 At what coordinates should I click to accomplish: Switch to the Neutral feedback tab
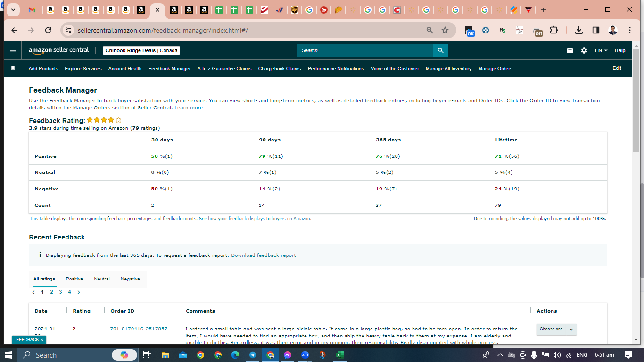tap(102, 279)
